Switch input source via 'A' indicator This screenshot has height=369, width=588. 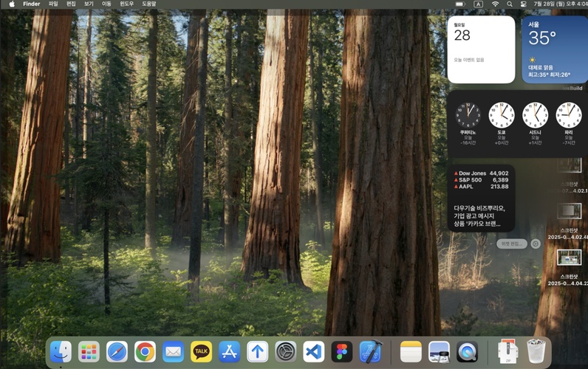tap(478, 4)
